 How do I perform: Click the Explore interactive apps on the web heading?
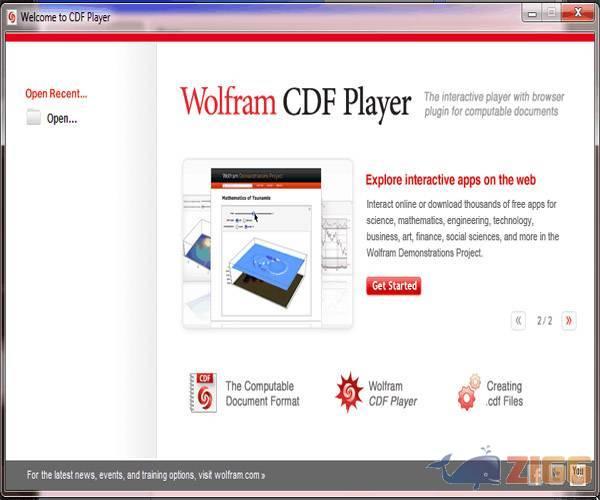point(450,180)
